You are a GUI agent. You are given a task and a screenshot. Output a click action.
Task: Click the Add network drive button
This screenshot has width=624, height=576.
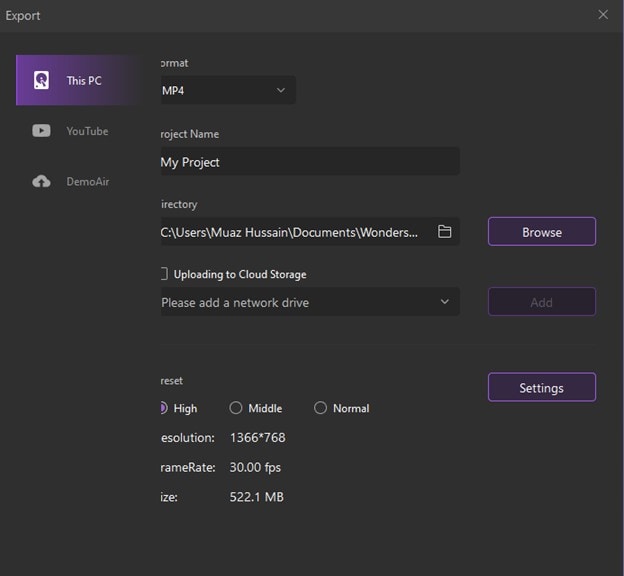[541, 302]
